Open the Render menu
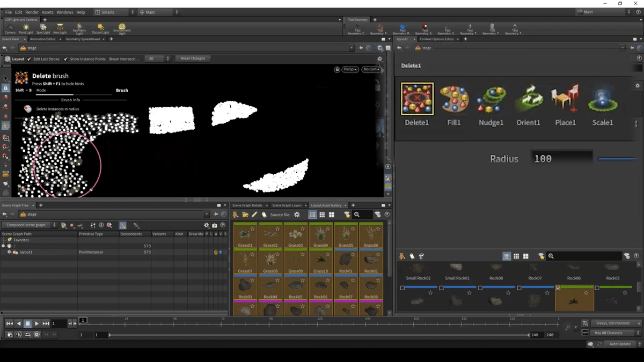The width and height of the screenshot is (644, 362). click(x=32, y=12)
